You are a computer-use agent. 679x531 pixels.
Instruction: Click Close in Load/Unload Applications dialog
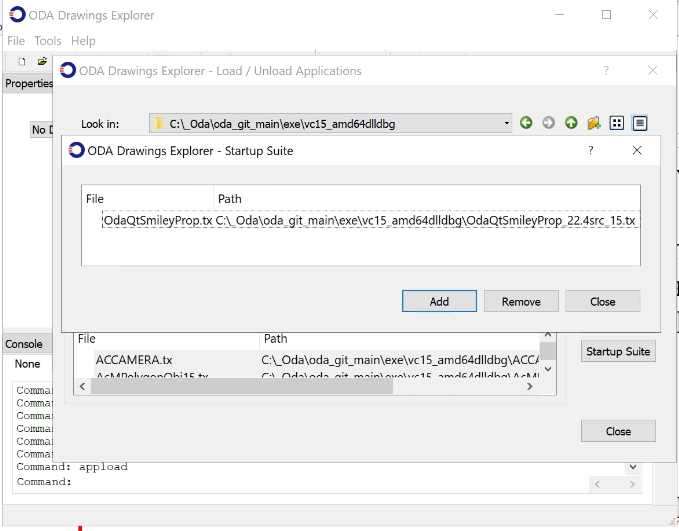point(618,431)
